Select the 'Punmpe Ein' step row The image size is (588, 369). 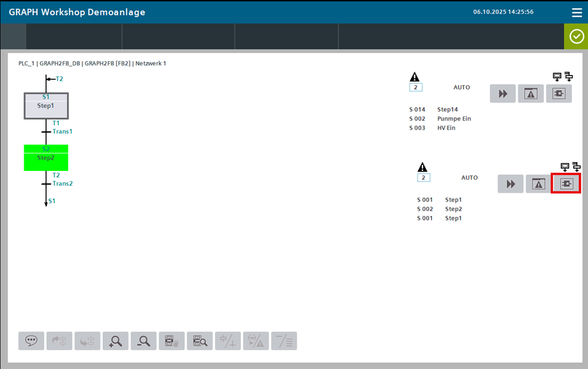[x=440, y=119]
